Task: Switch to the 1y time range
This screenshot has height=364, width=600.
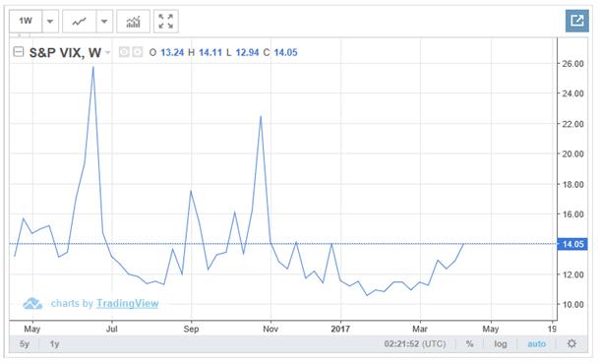Action: (x=54, y=343)
